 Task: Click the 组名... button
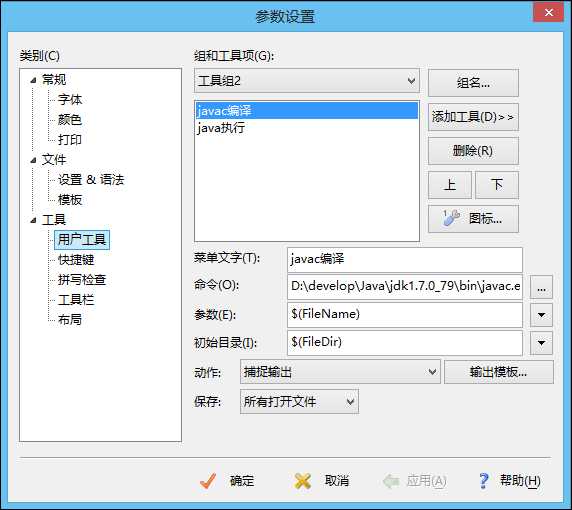[473, 83]
